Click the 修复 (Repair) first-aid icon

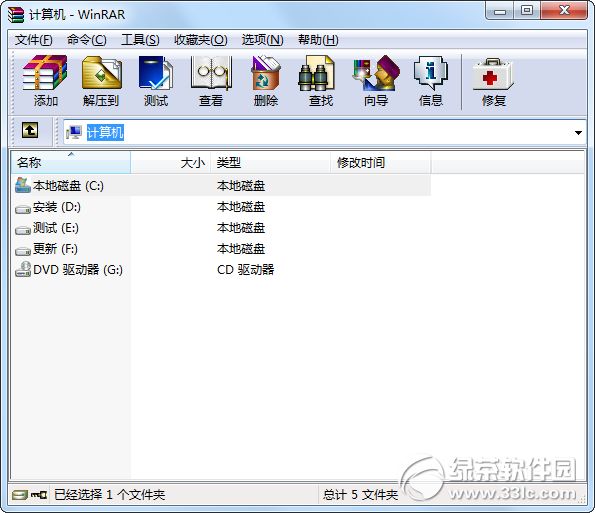pyautogui.click(x=493, y=80)
